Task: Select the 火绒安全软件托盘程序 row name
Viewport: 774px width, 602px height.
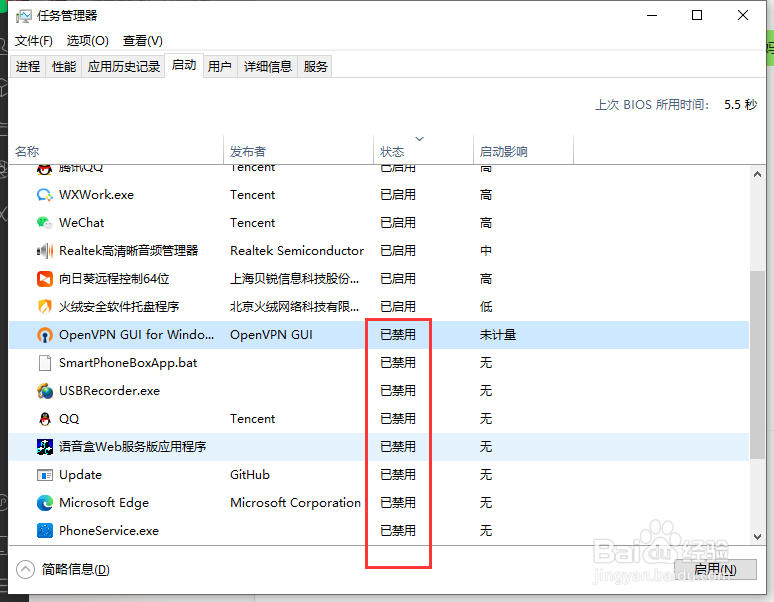Action: 119,307
